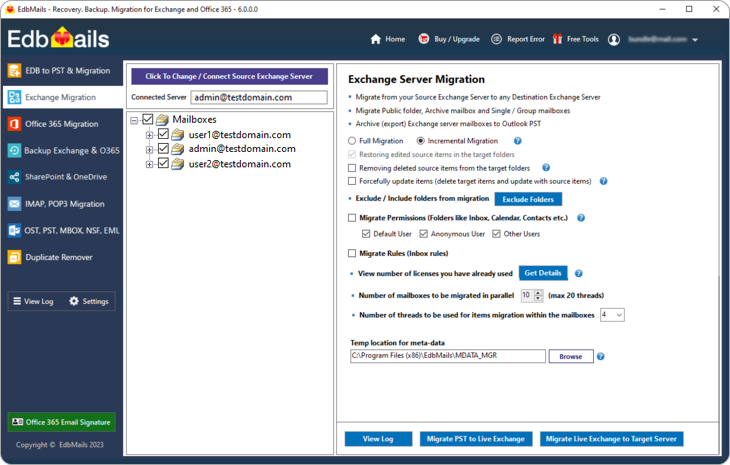Click the EDB to PST & Migration icon
Image resolution: width=730 pixels, height=465 pixels.
(14, 71)
